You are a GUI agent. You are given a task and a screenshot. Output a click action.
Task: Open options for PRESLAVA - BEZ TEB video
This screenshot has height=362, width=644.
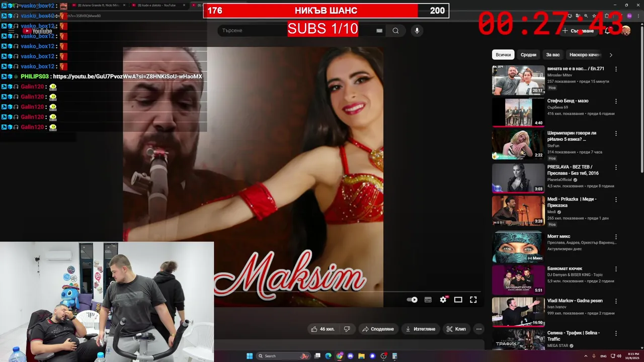(616, 167)
